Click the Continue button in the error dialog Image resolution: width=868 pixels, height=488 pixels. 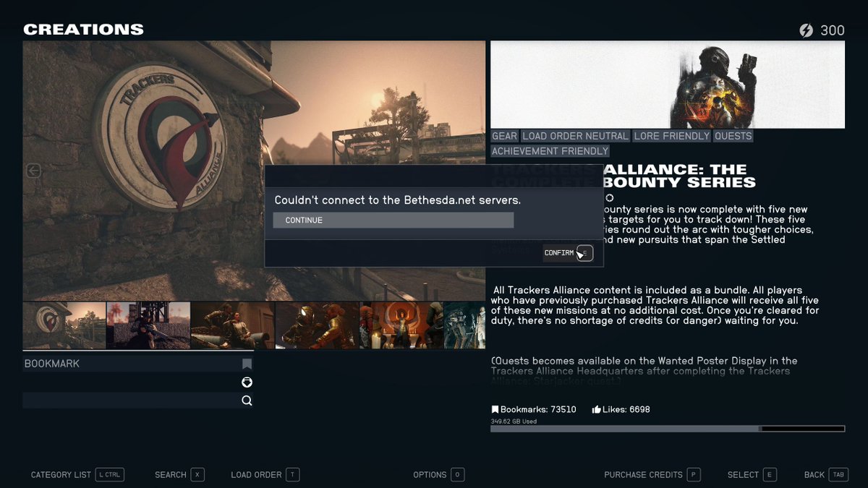point(393,221)
